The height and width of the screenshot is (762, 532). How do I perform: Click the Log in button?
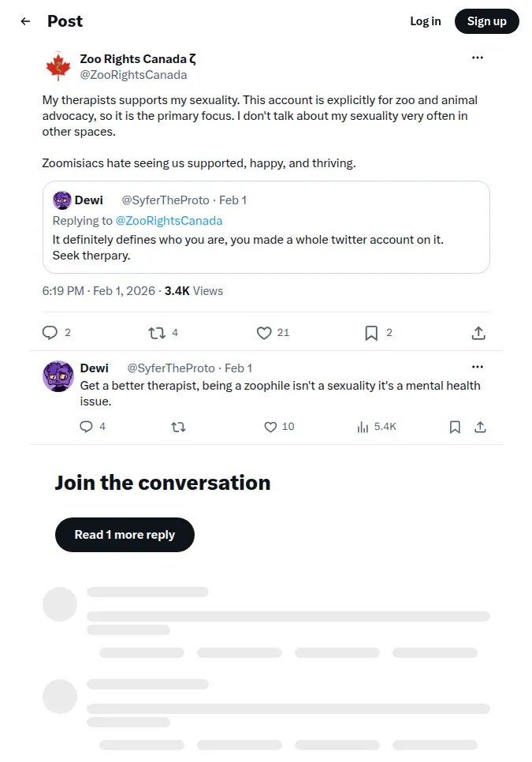(x=426, y=21)
